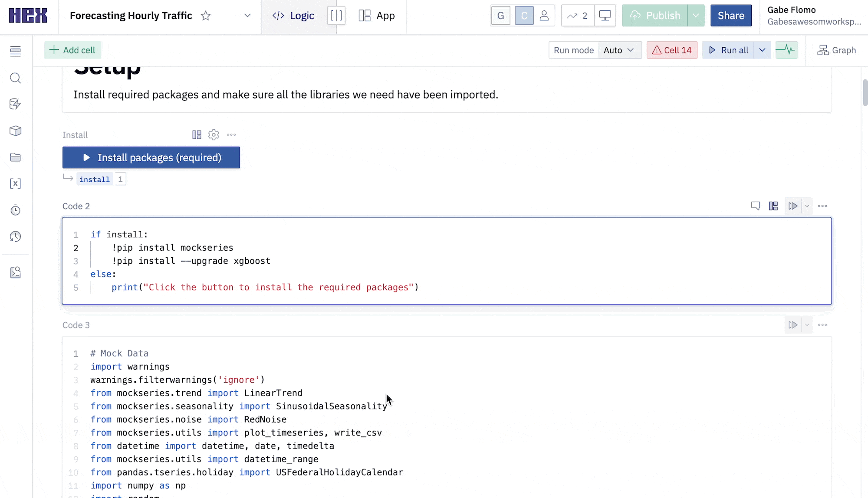Open the version history clock icon

pos(16,236)
